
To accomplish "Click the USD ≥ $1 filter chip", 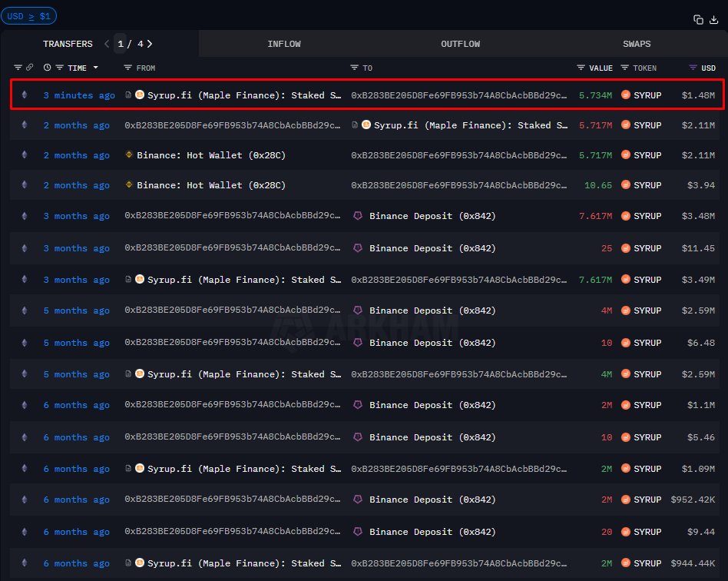I will 28,16.
